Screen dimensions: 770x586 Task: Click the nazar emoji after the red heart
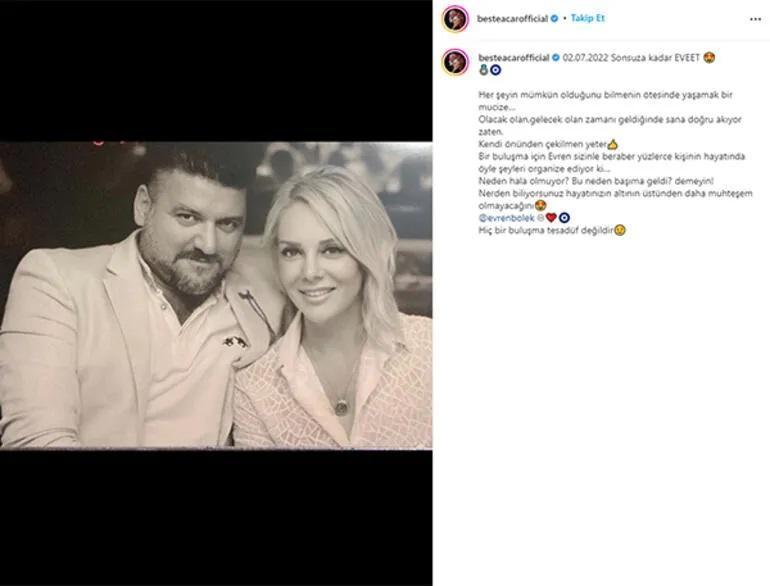[564, 217]
